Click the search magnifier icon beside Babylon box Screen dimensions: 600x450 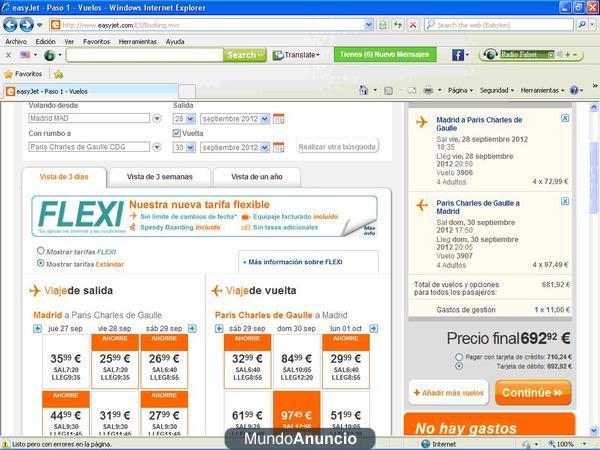click(582, 25)
